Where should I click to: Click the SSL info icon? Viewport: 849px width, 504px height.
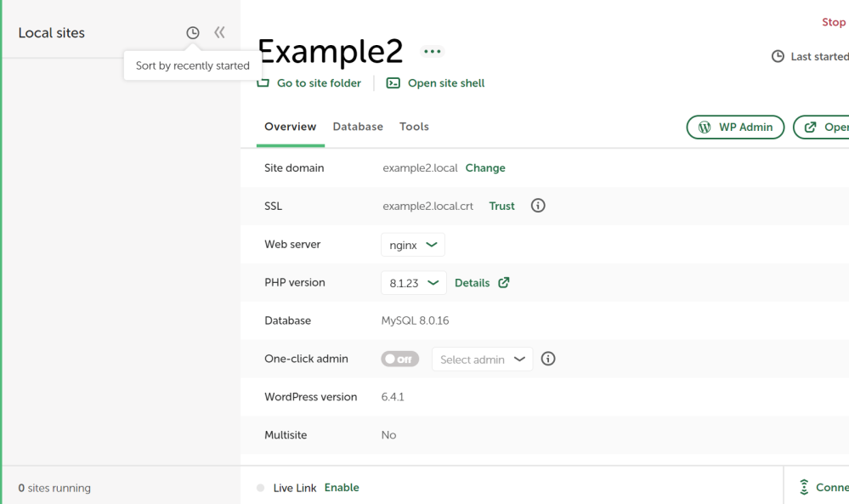538,206
